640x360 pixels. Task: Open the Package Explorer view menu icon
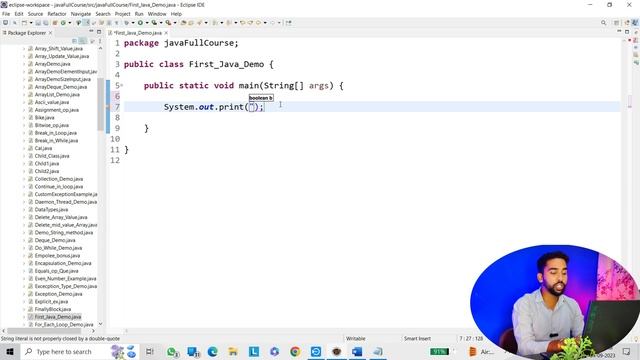[x=100, y=41]
